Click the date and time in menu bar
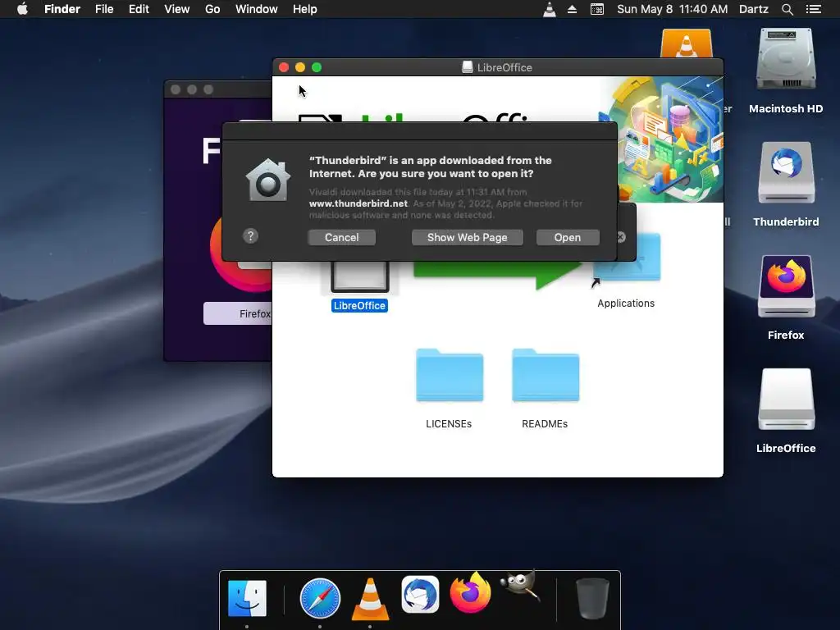Viewport: 840px width, 630px height. 673,9
